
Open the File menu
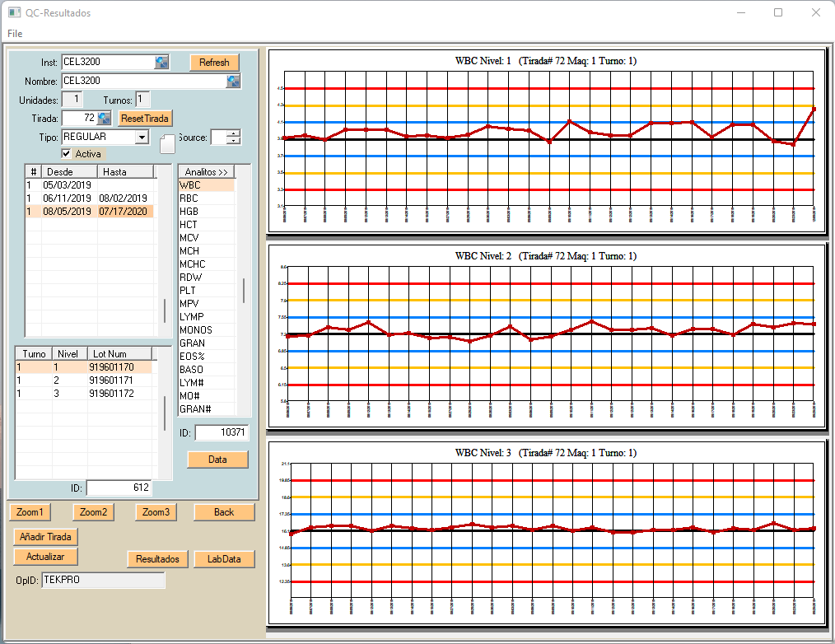point(15,34)
